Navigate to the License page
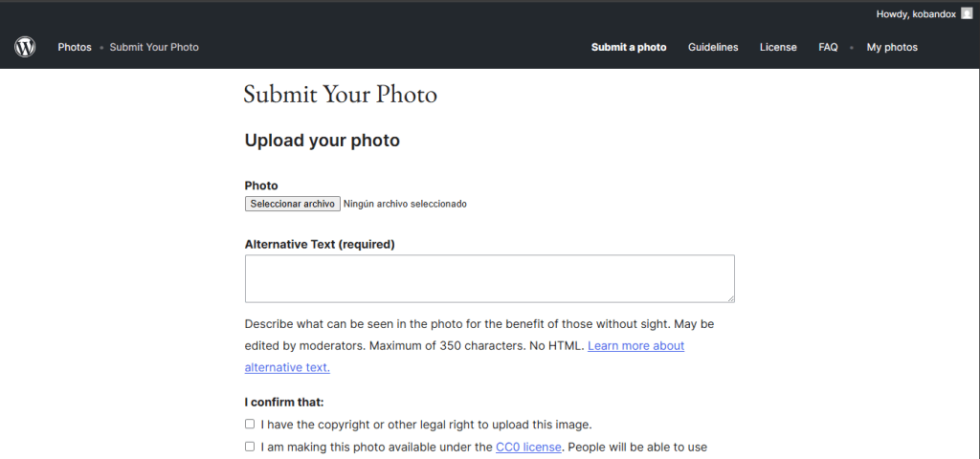Image resolution: width=980 pixels, height=459 pixels. tap(778, 47)
